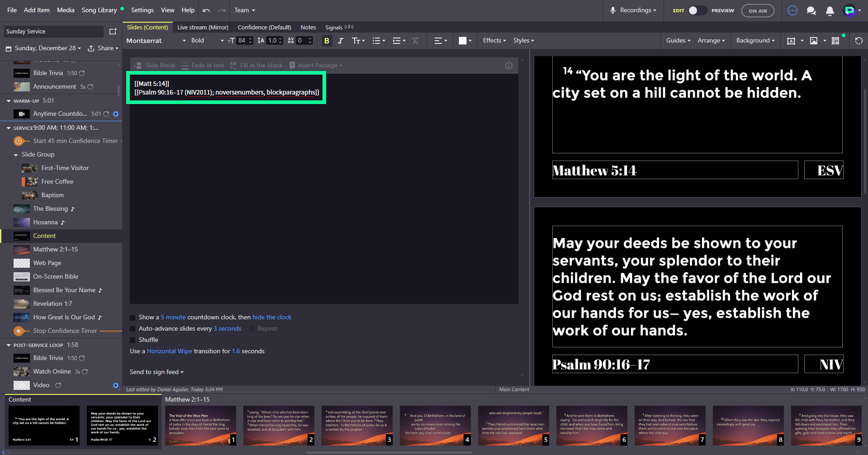Open the Song Library menu

click(x=99, y=10)
